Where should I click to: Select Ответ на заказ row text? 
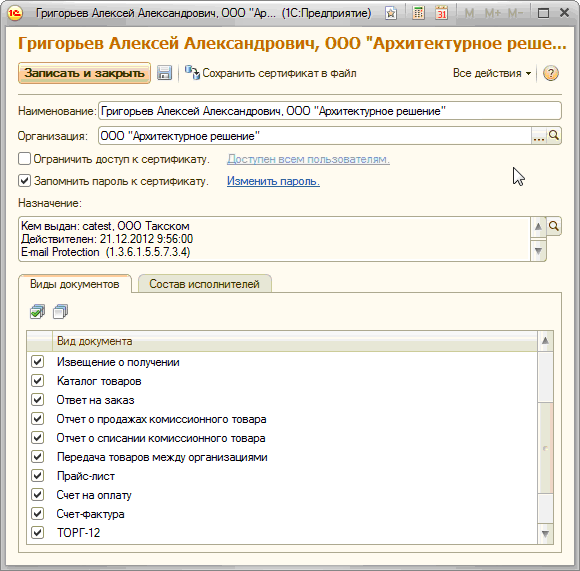tap(95, 400)
